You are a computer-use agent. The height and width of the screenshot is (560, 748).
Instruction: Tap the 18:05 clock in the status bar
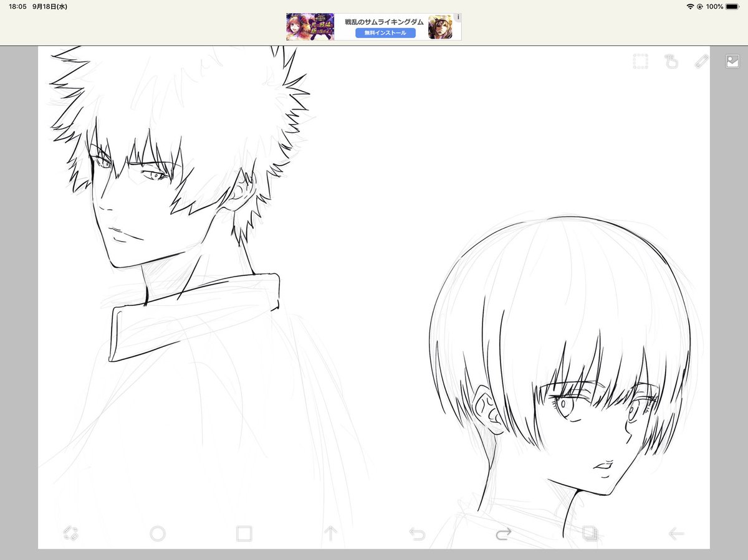(17, 6)
